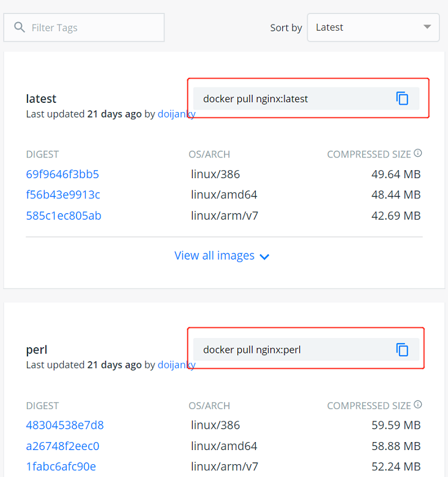Visit doijanky profile under perl tag
Image resolution: width=448 pixels, height=477 pixels.
pyautogui.click(x=176, y=365)
